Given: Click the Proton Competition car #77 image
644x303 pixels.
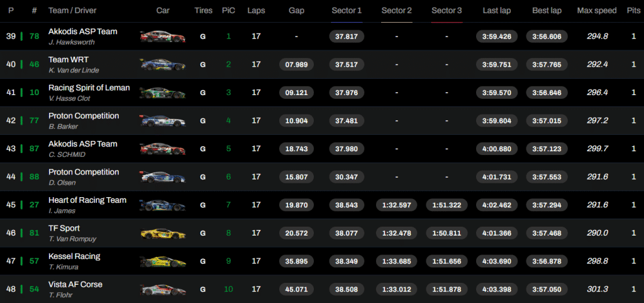Looking at the screenshot, I should [x=163, y=121].
